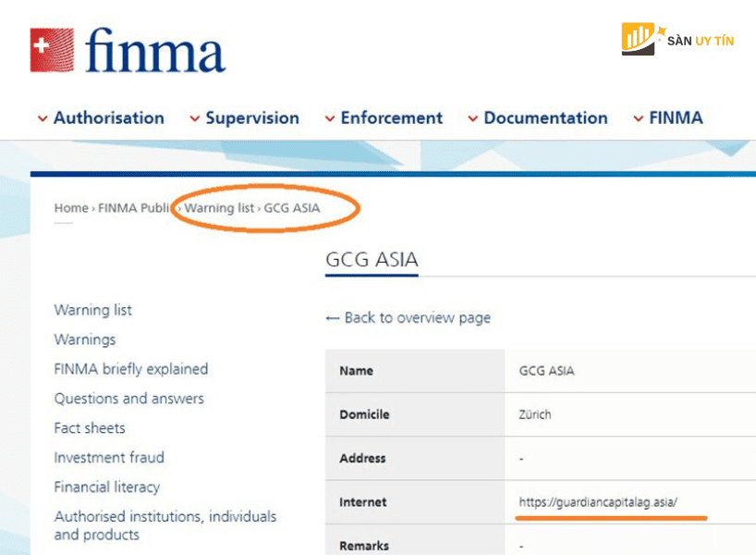Image resolution: width=756 pixels, height=555 pixels.
Task: Open Questions and answers sidebar link
Action: click(x=128, y=399)
